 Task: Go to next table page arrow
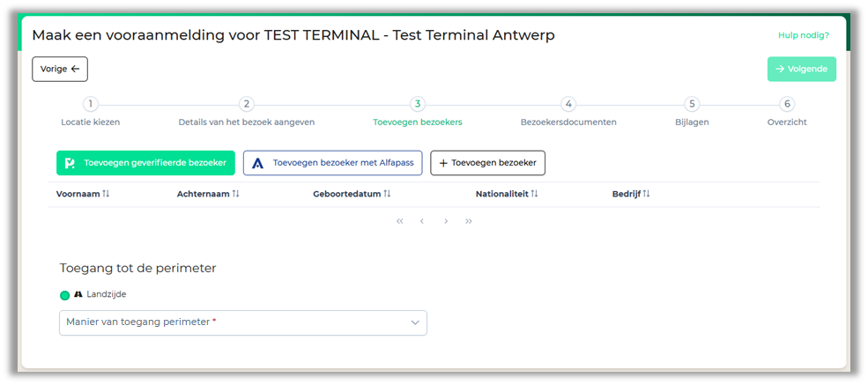click(446, 221)
